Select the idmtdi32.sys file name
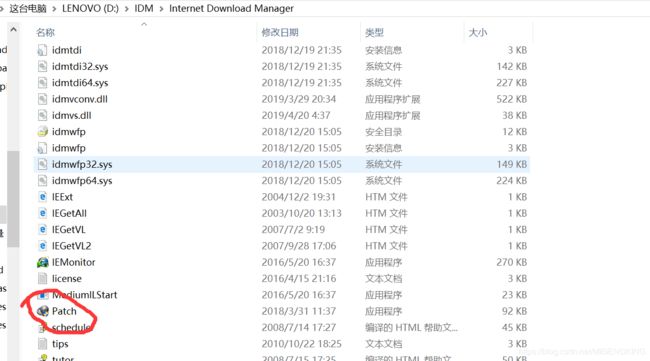This screenshot has width=650, height=361. [80, 66]
